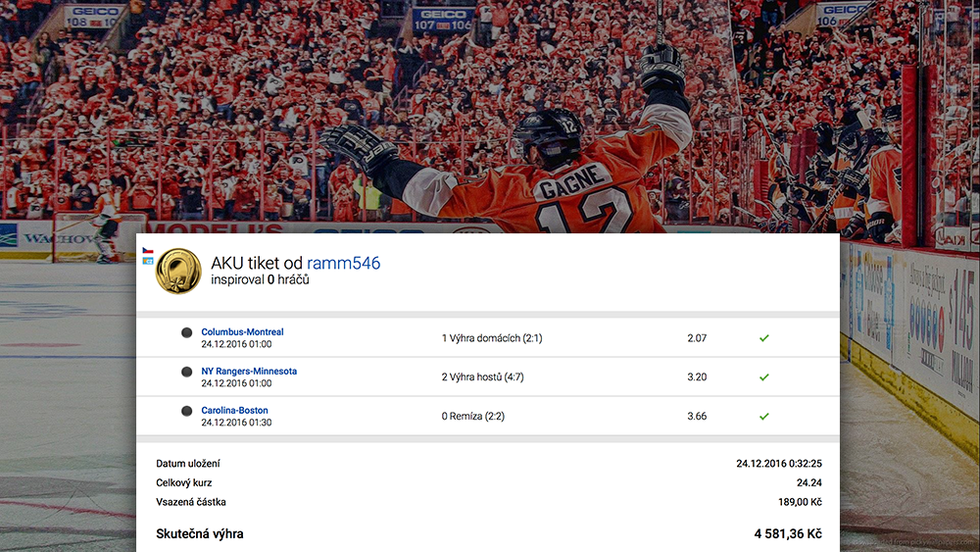Open the Carolina-Boston match link

pyautogui.click(x=234, y=411)
